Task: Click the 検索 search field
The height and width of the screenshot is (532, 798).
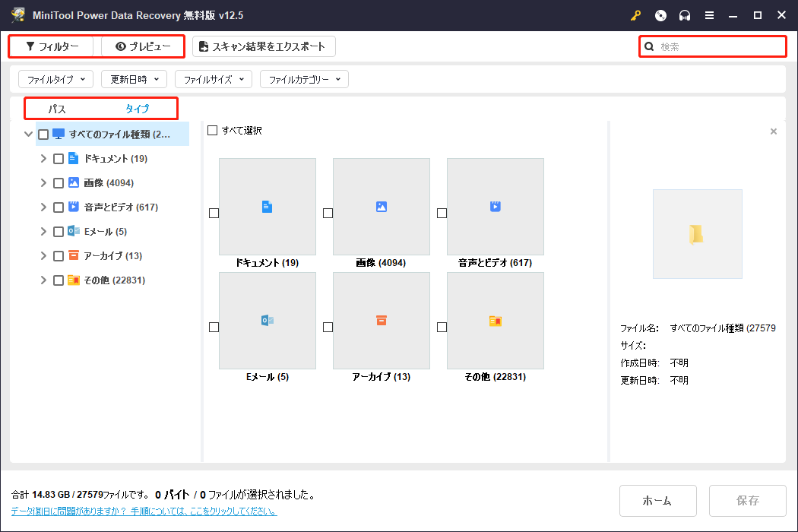Action: click(x=713, y=46)
